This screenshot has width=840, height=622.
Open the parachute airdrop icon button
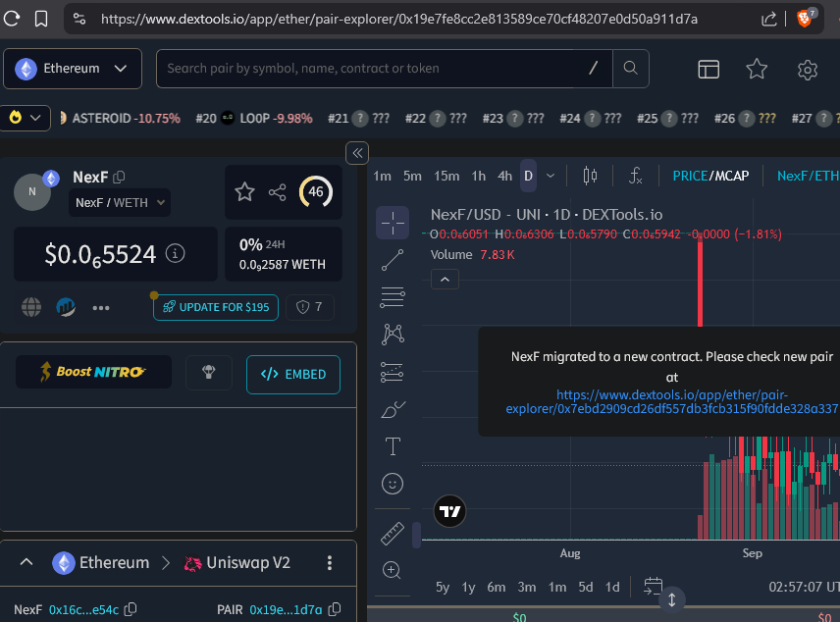[x=209, y=373]
